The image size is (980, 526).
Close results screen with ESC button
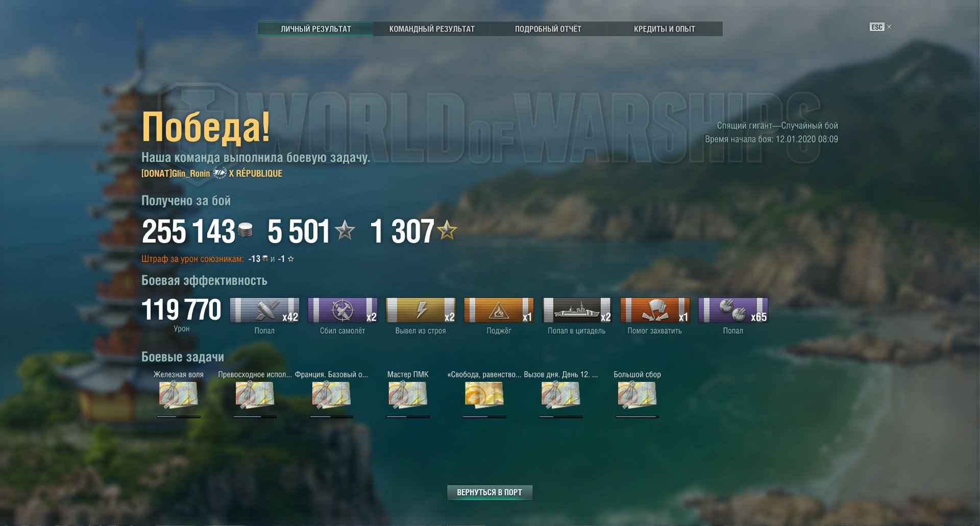click(877, 27)
